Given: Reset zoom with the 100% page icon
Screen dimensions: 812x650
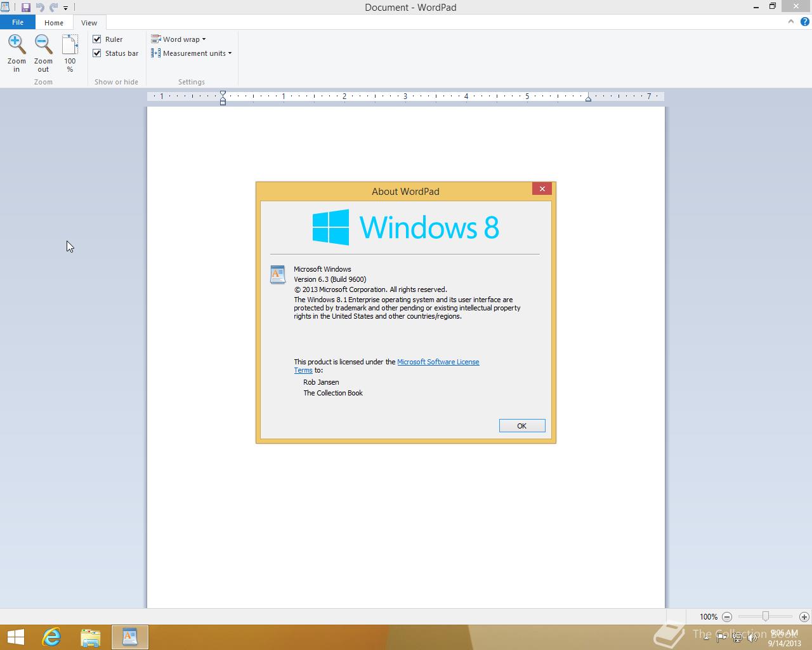Looking at the screenshot, I should coord(70,45).
